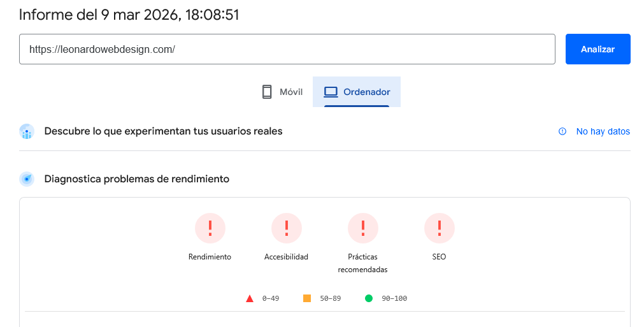Select the Ordenador tab
644x327 pixels.
pyautogui.click(x=357, y=92)
